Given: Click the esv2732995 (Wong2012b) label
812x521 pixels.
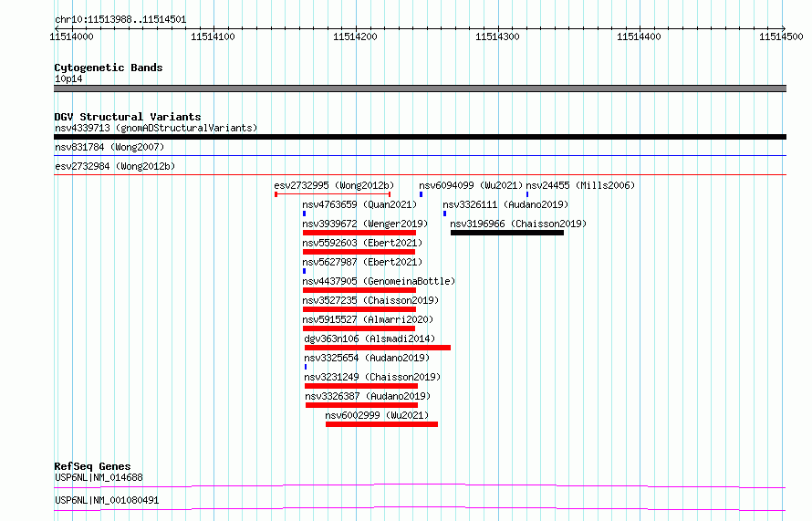Looking at the screenshot, I should tap(334, 185).
